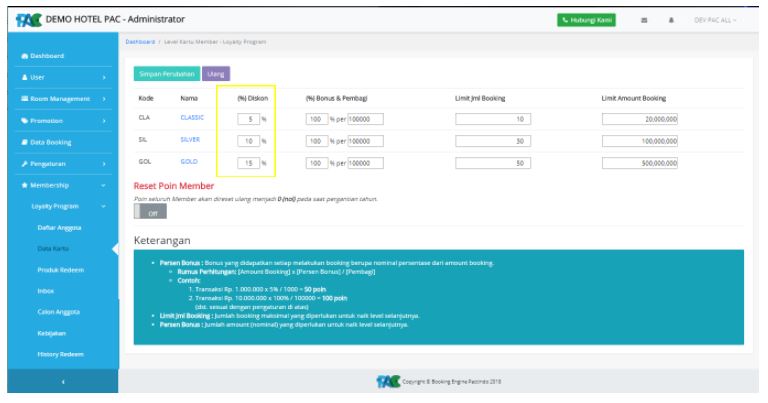Expand the User menu chevron

(104, 77)
